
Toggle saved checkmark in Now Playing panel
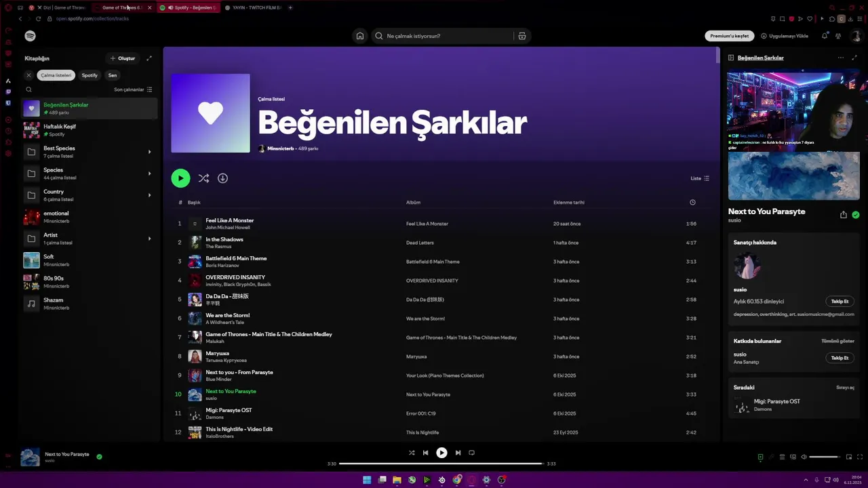click(856, 215)
